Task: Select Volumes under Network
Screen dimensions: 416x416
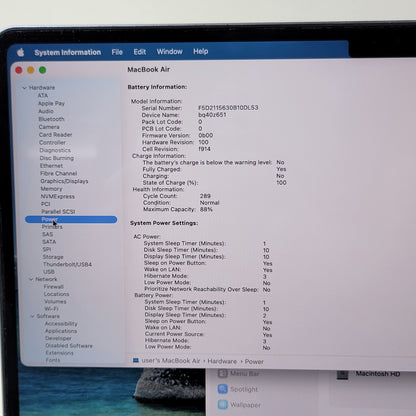Action: click(x=55, y=301)
